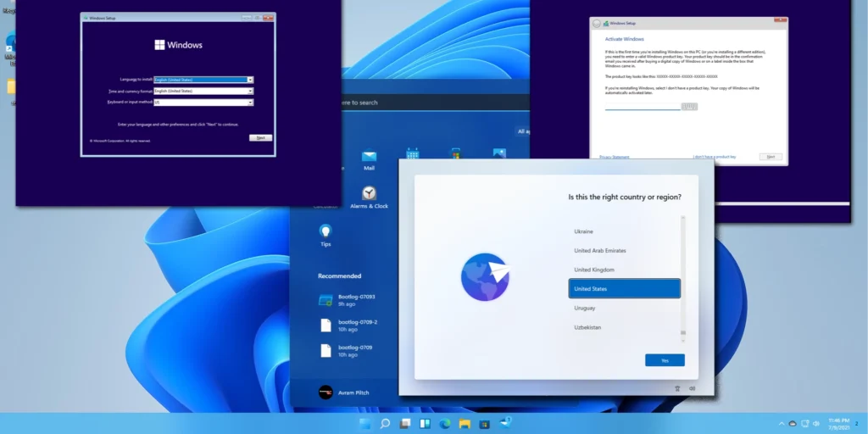Viewport: 868px width, 434px height.
Task: Open the Photos app icon in Start menu
Action: pyautogui.click(x=499, y=153)
